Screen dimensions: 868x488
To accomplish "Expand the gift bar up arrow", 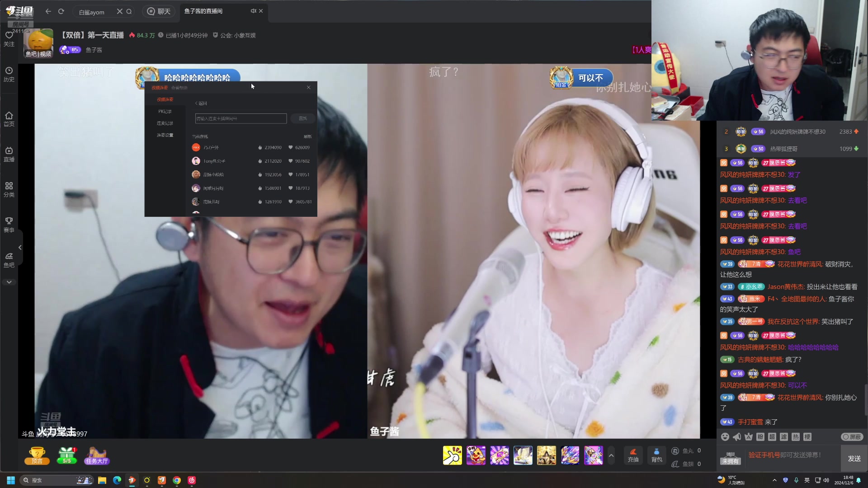I will tap(611, 455).
